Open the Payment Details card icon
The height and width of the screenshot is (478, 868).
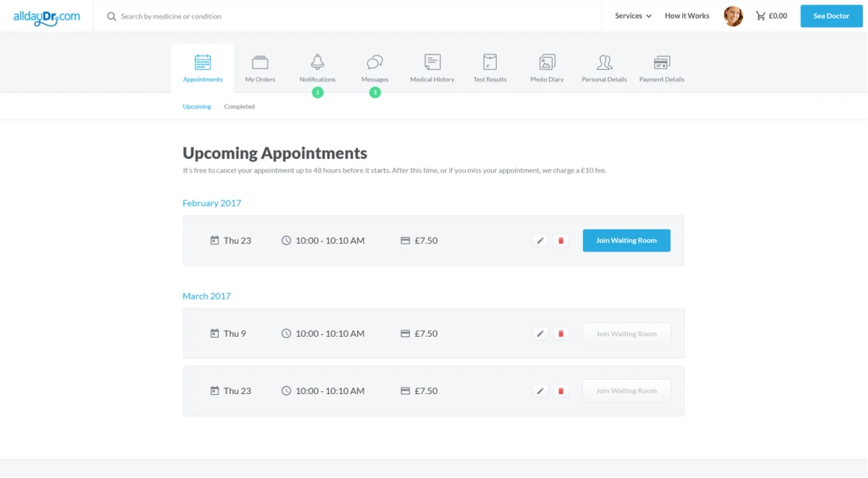click(661, 62)
